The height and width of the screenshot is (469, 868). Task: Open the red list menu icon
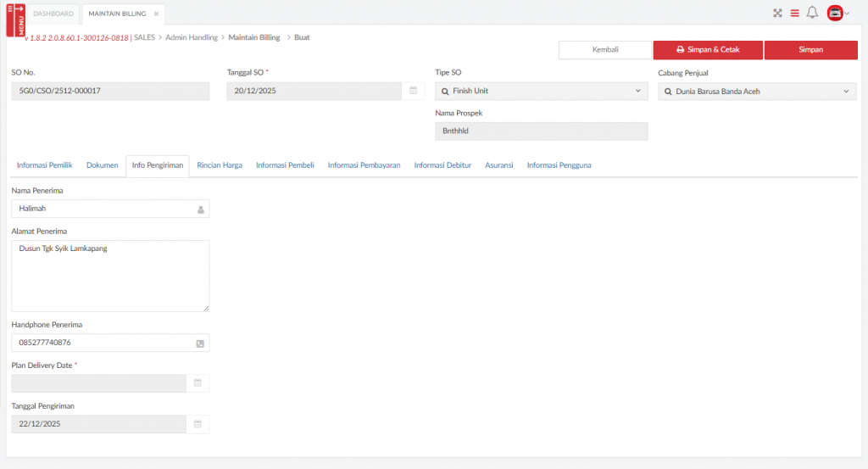coord(794,13)
